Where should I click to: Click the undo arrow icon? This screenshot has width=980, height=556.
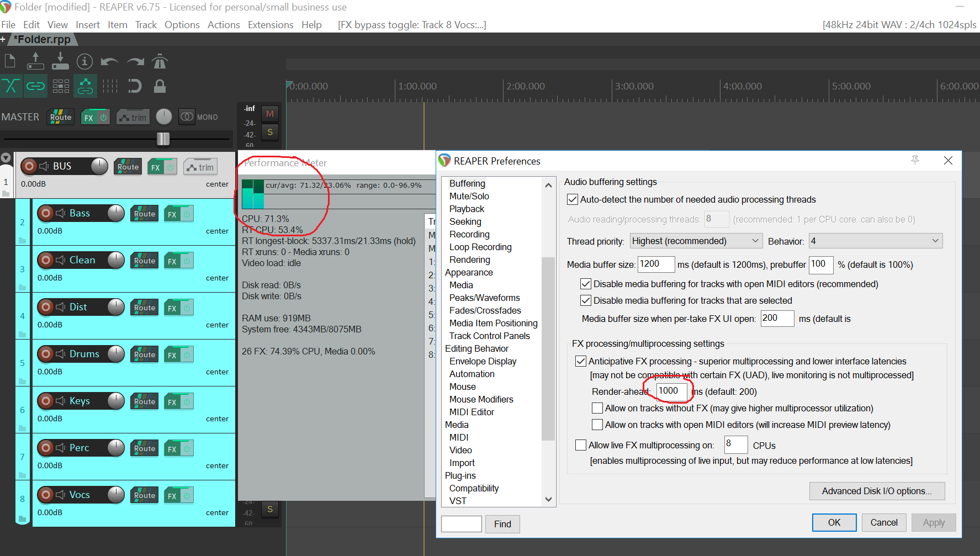pos(109,61)
